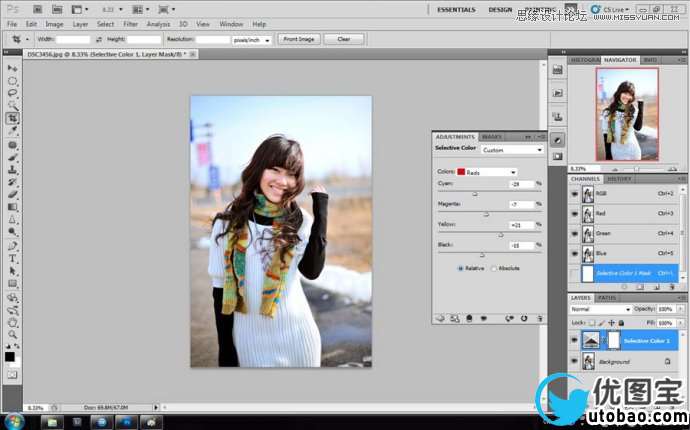690x430 pixels.
Task: Toggle visibility of Red channel
Action: (574, 214)
